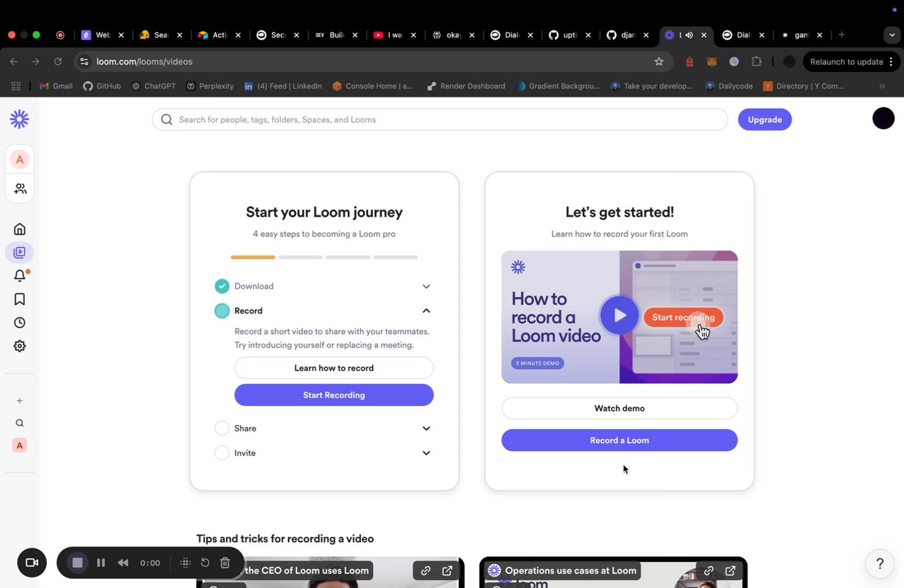Click the dotted grid icon in recorder bar
Image resolution: width=904 pixels, height=588 pixels.
185,563
